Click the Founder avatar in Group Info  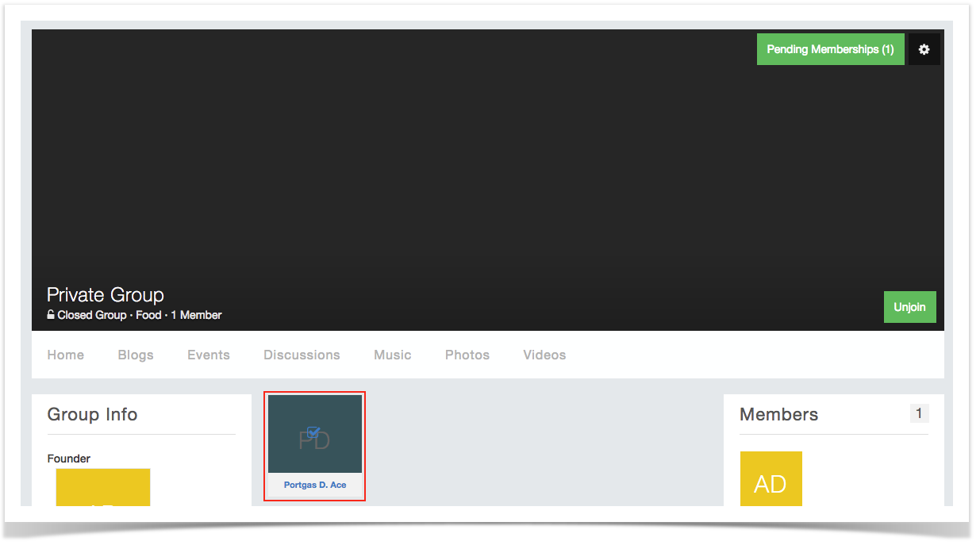click(x=102, y=486)
